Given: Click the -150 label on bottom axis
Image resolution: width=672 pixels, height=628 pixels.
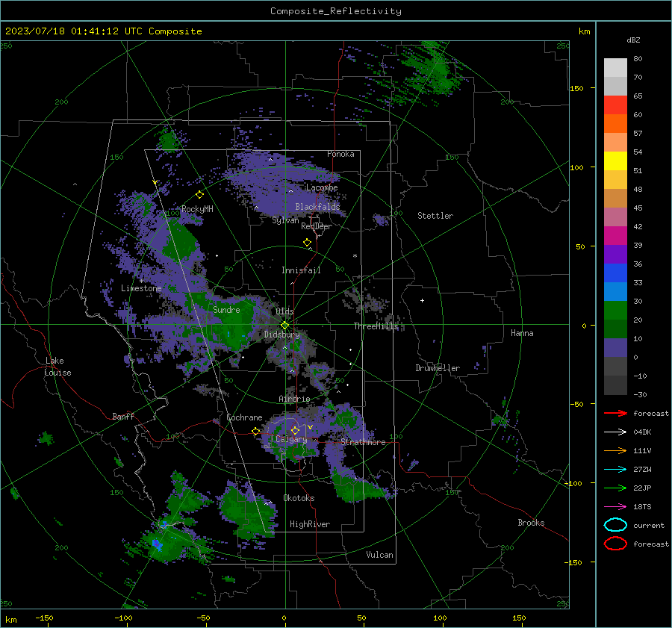Looking at the screenshot, I should (x=44, y=618).
